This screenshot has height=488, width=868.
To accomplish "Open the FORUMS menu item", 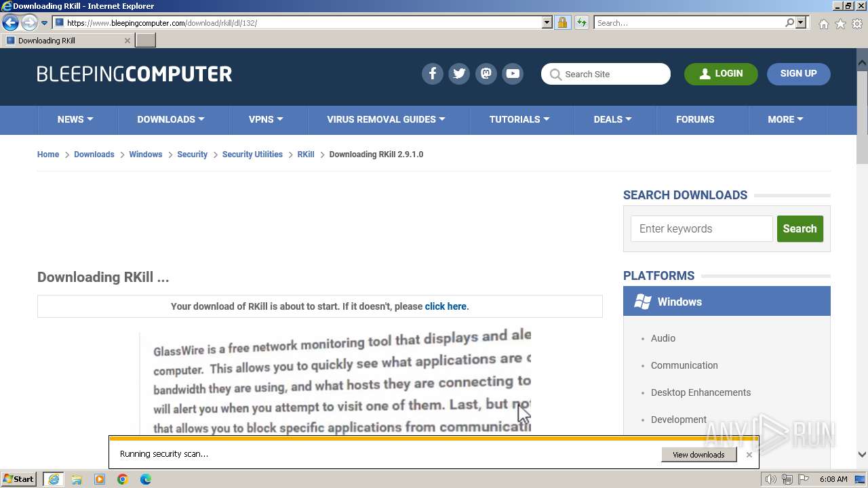I will tap(695, 119).
